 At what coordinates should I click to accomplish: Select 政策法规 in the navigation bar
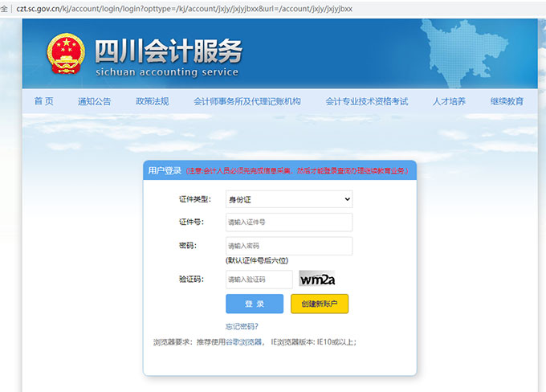(152, 101)
